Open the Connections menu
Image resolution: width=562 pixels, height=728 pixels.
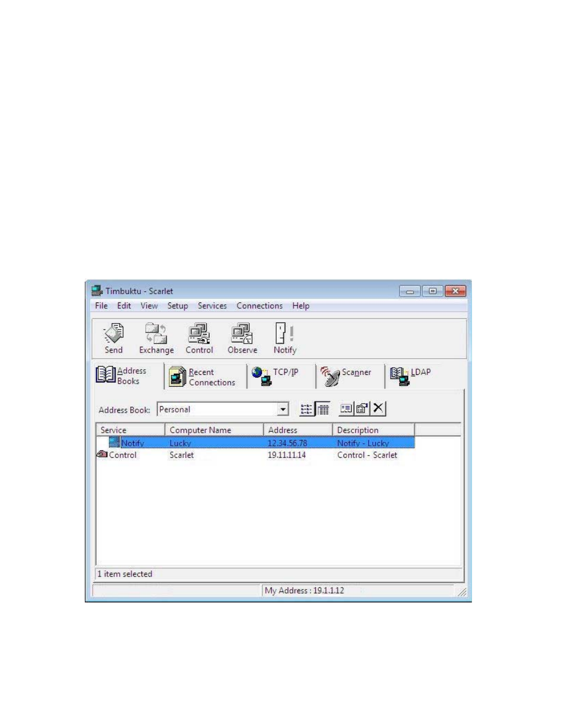[260, 306]
